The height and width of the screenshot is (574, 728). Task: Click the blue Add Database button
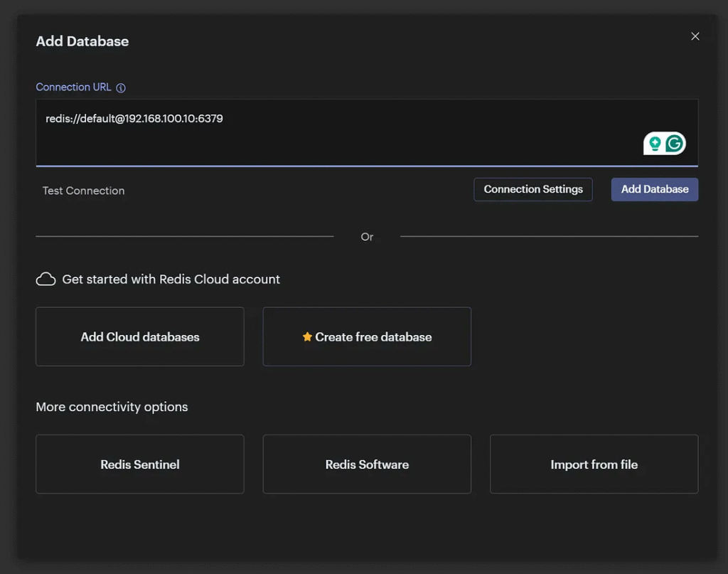tap(655, 189)
